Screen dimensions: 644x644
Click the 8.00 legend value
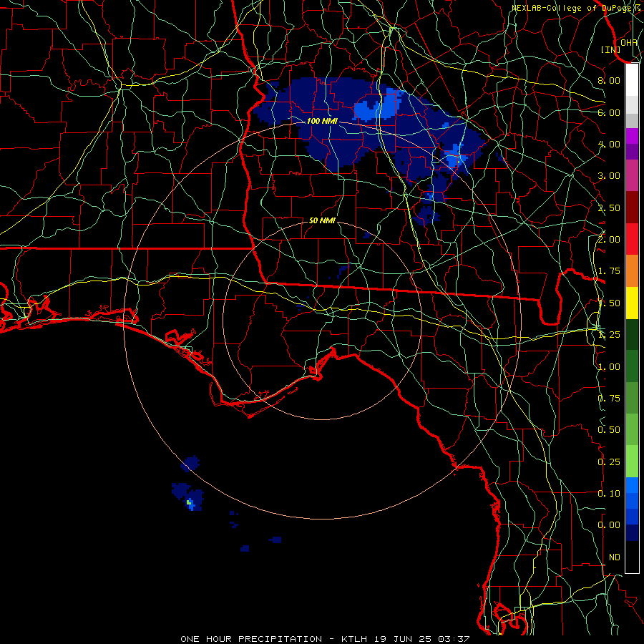point(609,80)
